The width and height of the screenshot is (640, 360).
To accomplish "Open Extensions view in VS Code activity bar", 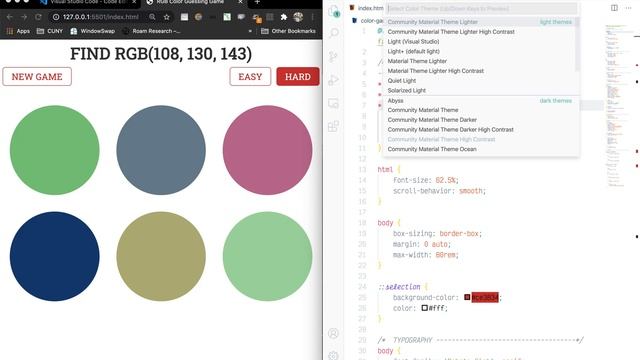I will point(333,126).
